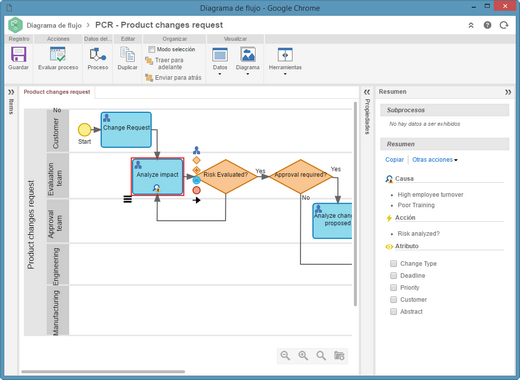Viewport: 520px width, 380px height.
Task: Click the zoom in magnifier icon
Action: click(303, 356)
